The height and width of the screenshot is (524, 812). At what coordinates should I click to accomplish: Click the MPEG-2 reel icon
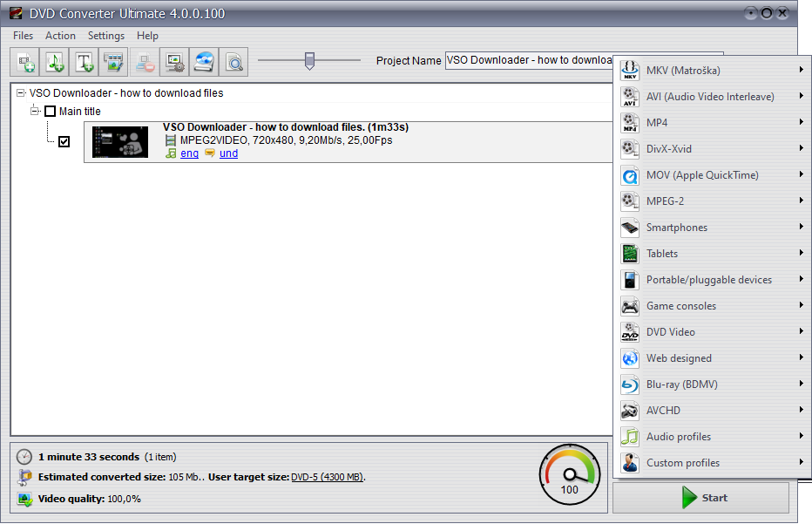pos(630,201)
